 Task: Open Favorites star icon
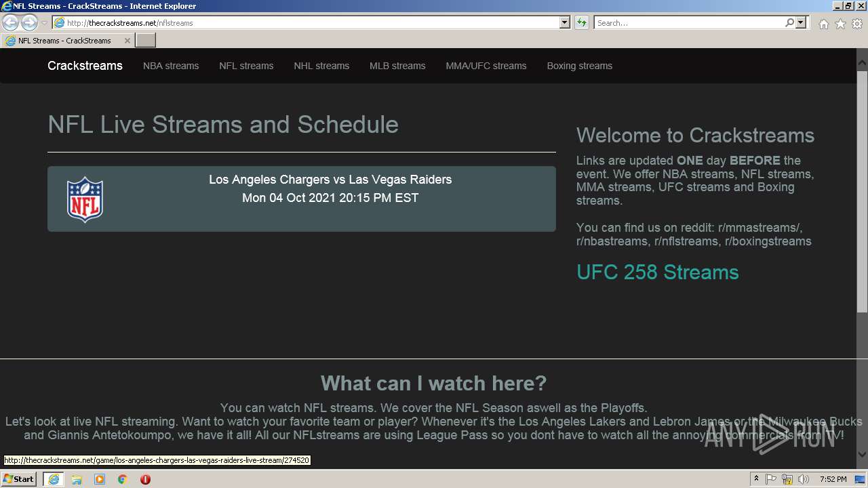coord(840,24)
